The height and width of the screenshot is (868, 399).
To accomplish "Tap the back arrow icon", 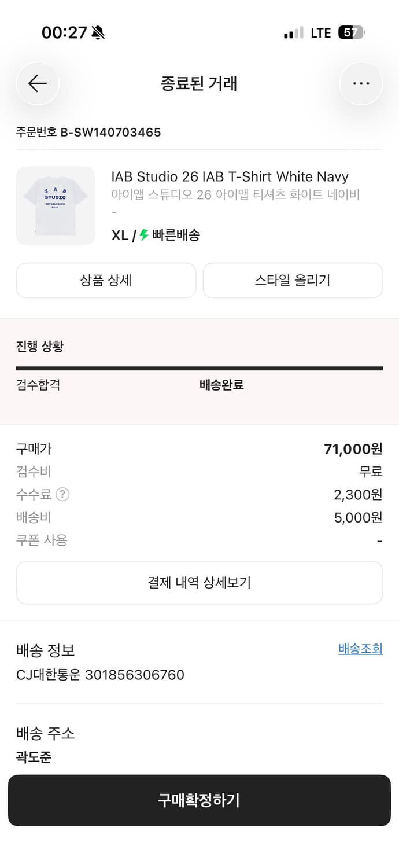I will click(37, 83).
